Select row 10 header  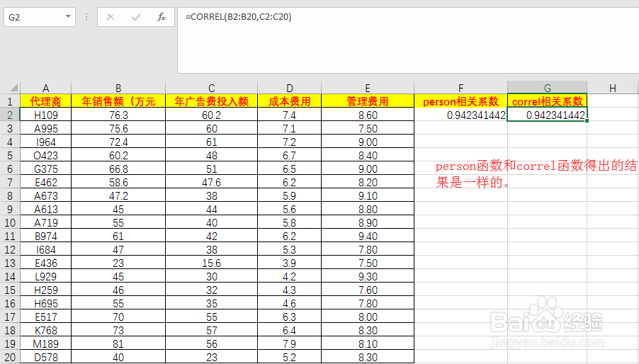tap(10, 222)
